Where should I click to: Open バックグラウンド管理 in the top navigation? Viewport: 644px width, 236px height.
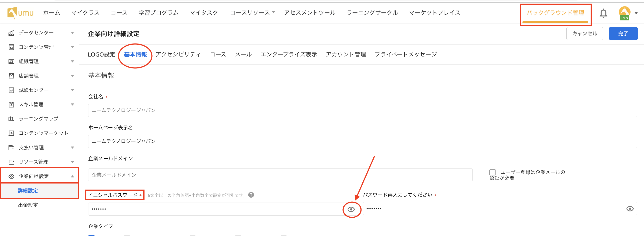556,13
